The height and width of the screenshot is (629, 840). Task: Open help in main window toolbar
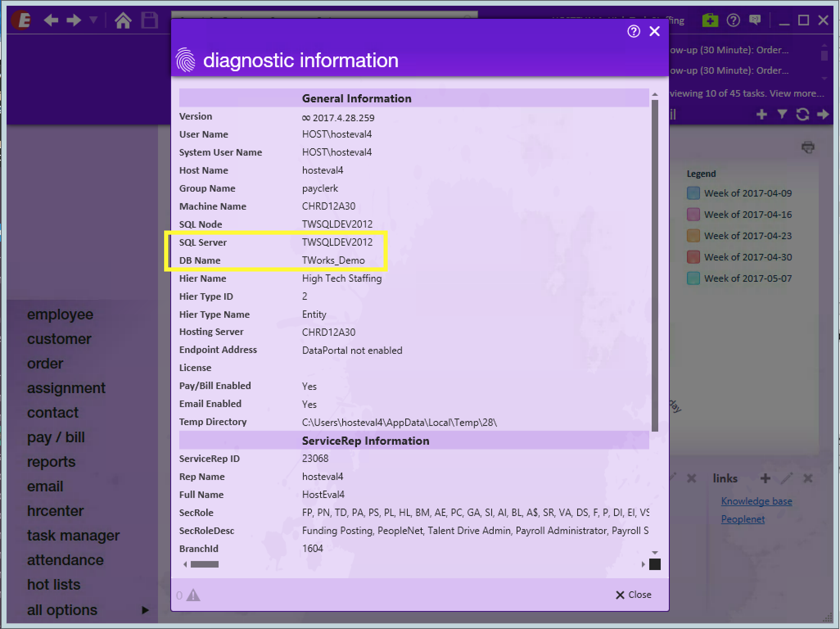click(x=733, y=20)
